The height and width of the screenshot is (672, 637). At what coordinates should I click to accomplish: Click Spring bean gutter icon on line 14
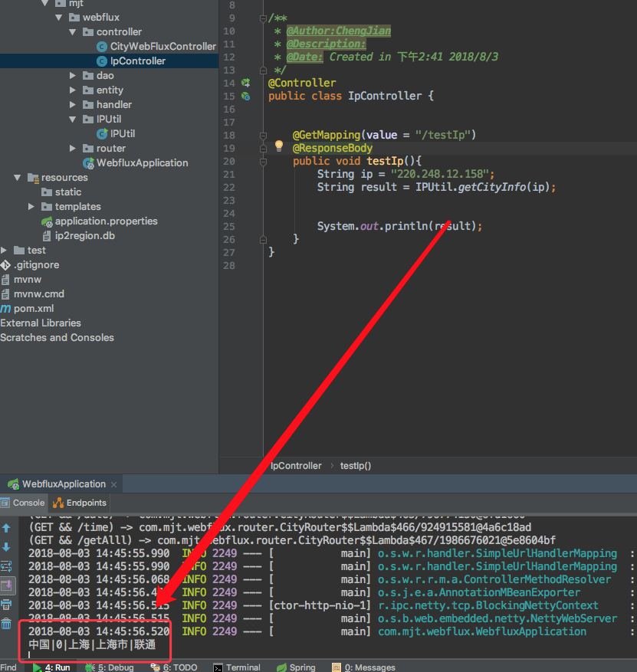[245, 83]
